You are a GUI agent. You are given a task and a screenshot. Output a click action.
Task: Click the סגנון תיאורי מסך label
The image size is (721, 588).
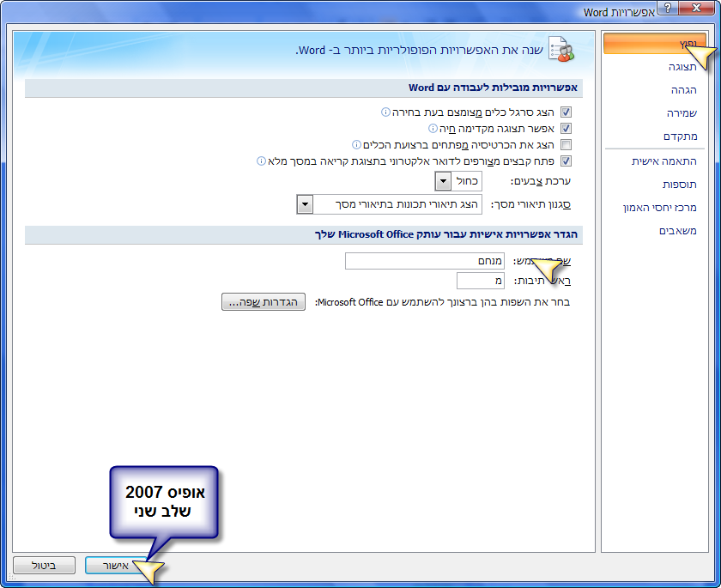tap(531, 204)
